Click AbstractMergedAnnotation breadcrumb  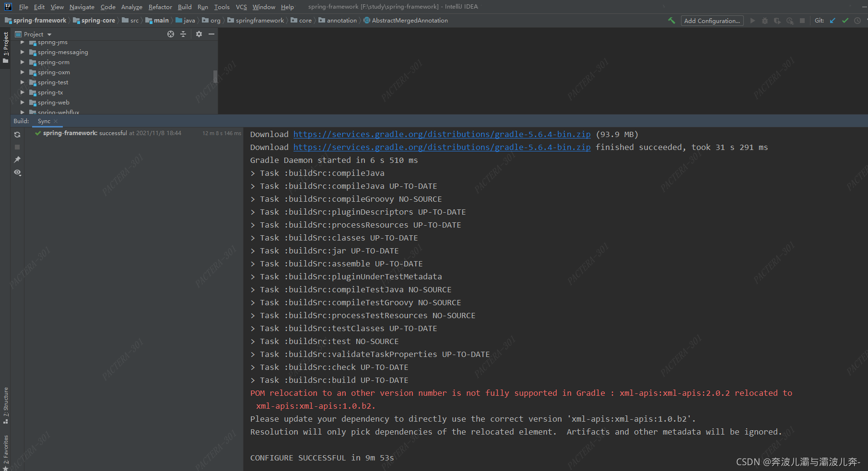coord(406,21)
